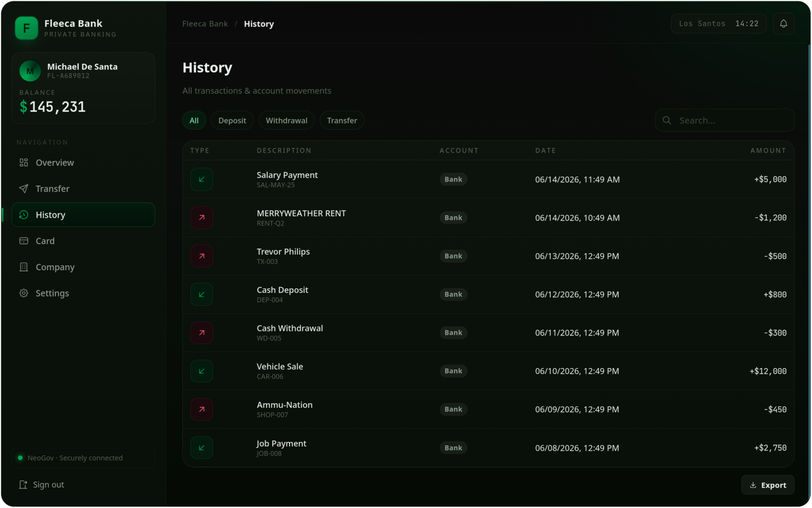Click NeoGov Securely connected status
The height and width of the screenshot is (508, 812).
click(x=83, y=458)
